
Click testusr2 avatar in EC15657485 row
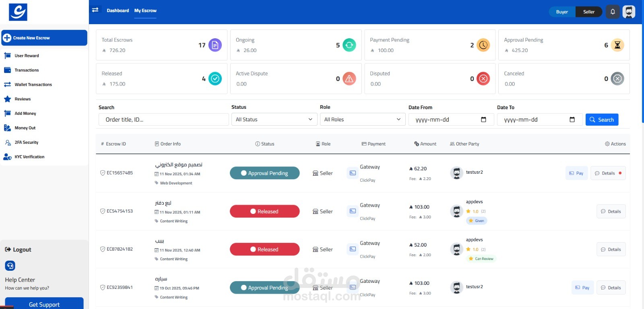(x=456, y=173)
